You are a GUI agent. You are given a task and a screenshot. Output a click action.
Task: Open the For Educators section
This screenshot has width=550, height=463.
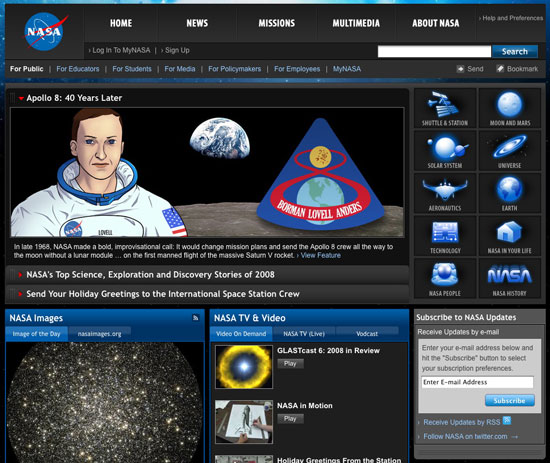click(78, 69)
